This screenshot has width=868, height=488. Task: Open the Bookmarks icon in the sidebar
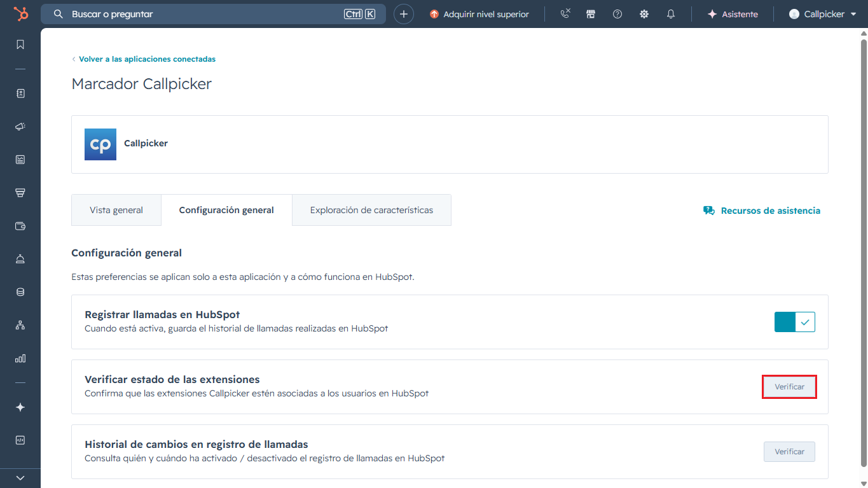coord(20,45)
